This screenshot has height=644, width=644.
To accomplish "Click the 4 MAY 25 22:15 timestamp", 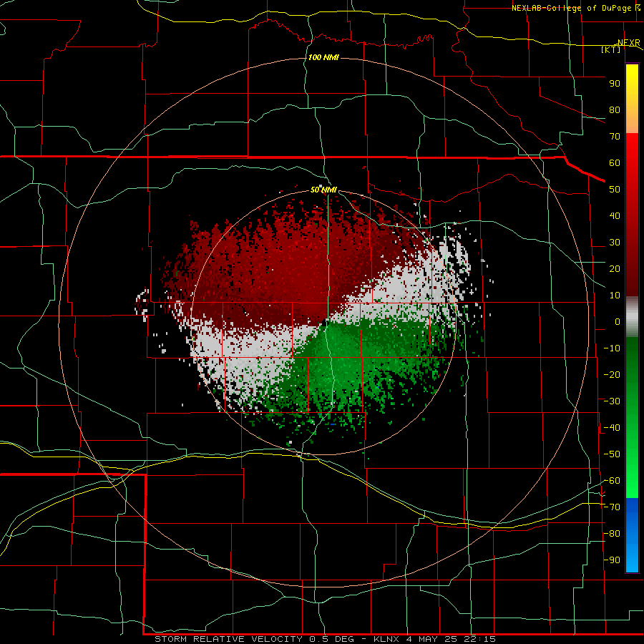I will click(x=451, y=639).
